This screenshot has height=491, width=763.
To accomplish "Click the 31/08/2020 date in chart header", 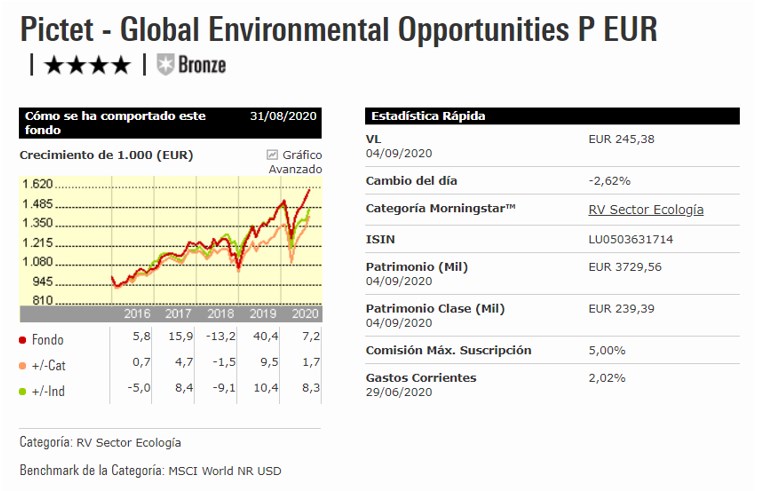I will click(283, 116).
